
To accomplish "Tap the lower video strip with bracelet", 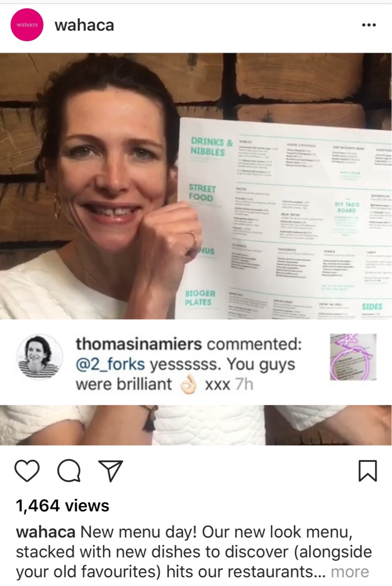I will click(x=196, y=425).
